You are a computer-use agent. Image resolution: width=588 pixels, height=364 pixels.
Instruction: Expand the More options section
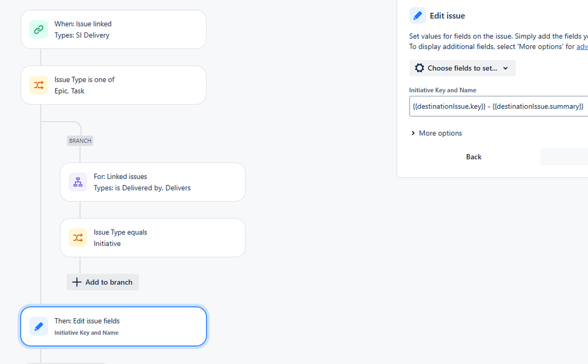pos(437,133)
